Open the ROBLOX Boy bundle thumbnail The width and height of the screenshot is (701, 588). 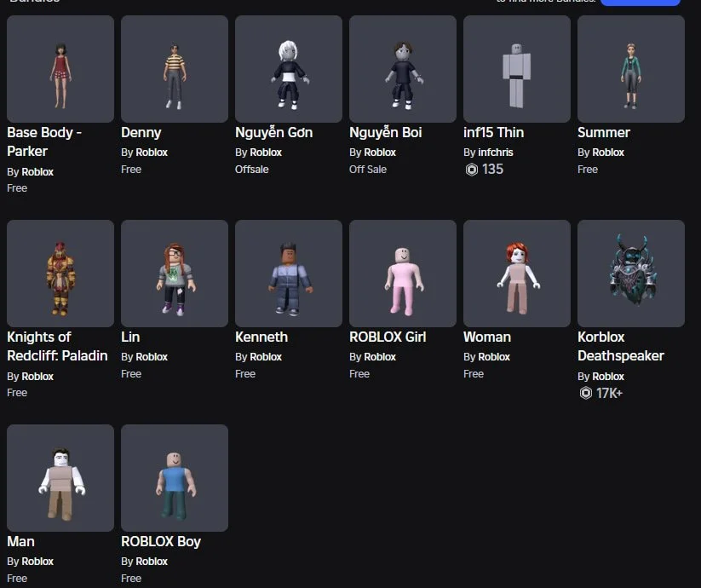point(175,478)
